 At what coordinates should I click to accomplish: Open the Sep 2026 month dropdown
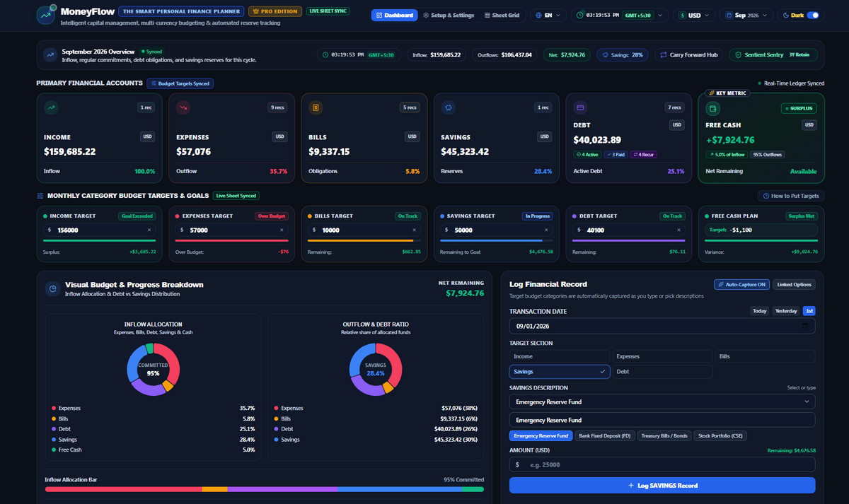(x=747, y=15)
